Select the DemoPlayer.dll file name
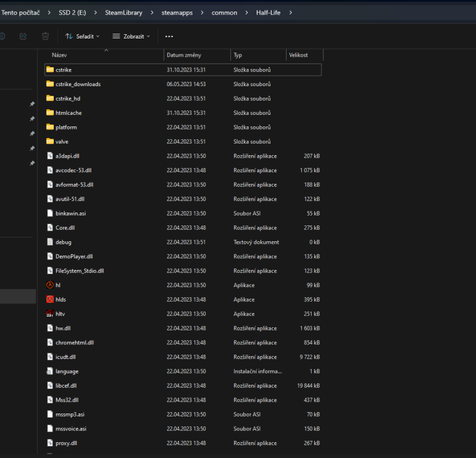 click(74, 256)
